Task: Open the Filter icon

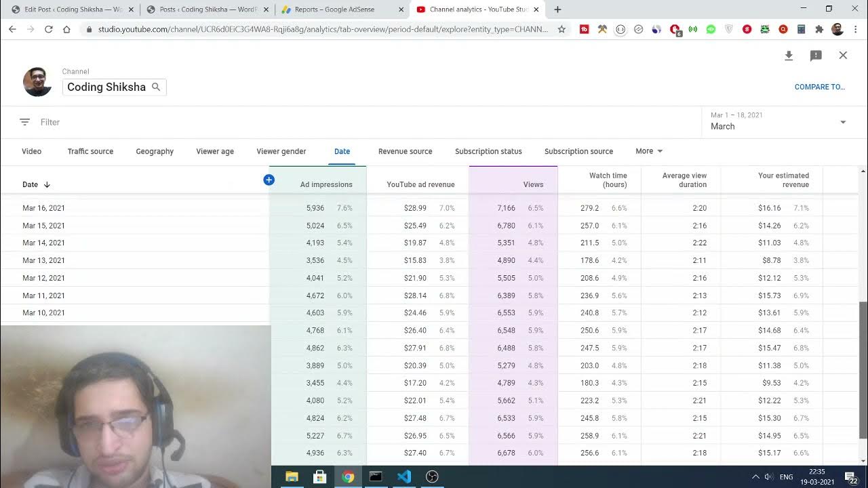Action: 25,122
